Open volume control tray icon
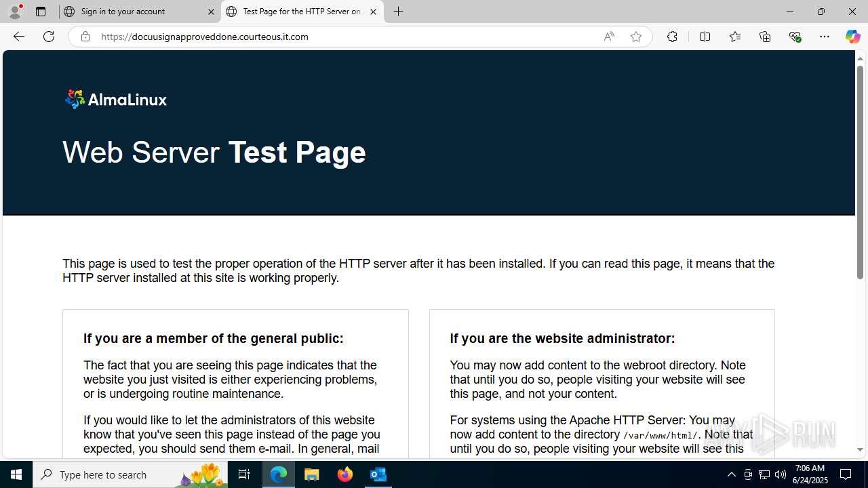Screen dimensions: 868x488 pyautogui.click(x=781, y=474)
